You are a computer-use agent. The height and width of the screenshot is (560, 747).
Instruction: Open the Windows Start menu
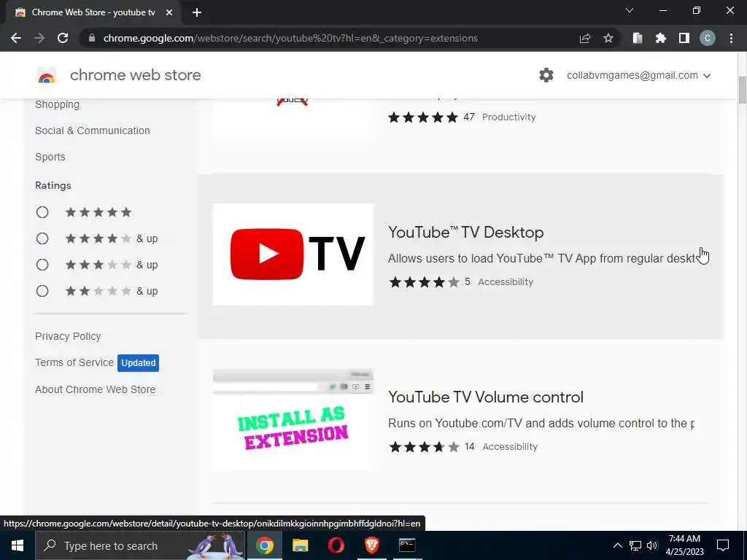point(18,545)
